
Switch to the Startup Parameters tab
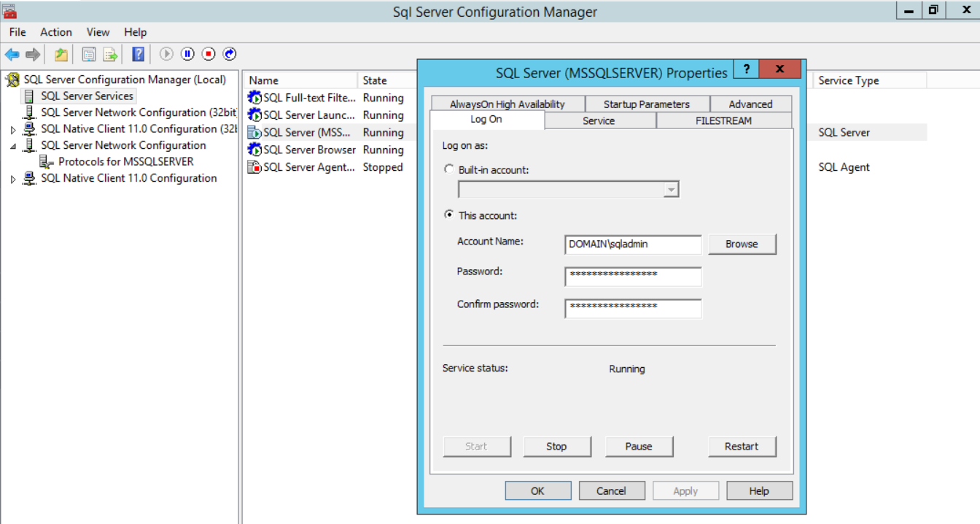pyautogui.click(x=646, y=104)
